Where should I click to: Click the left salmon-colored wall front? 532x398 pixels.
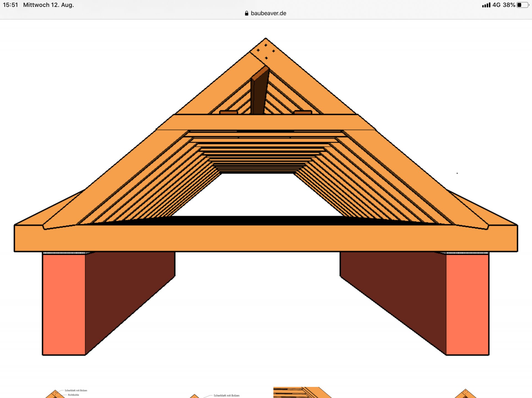pyautogui.click(x=64, y=304)
